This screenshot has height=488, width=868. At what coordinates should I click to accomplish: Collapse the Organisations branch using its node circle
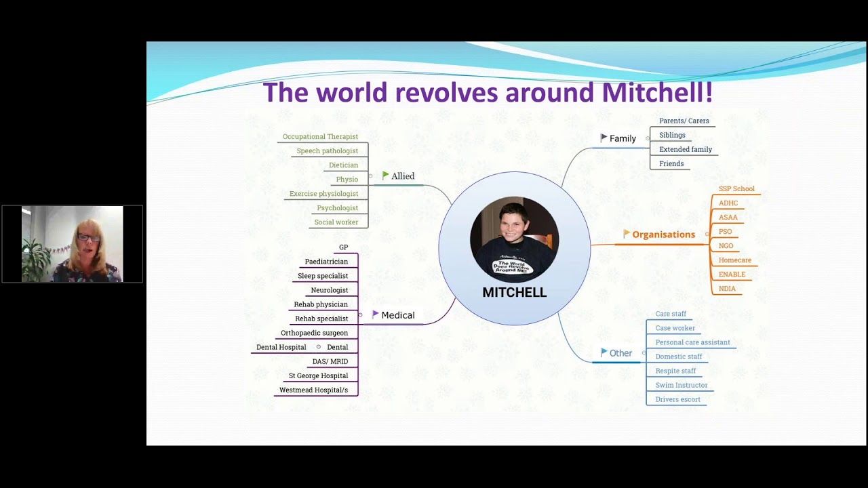(707, 235)
